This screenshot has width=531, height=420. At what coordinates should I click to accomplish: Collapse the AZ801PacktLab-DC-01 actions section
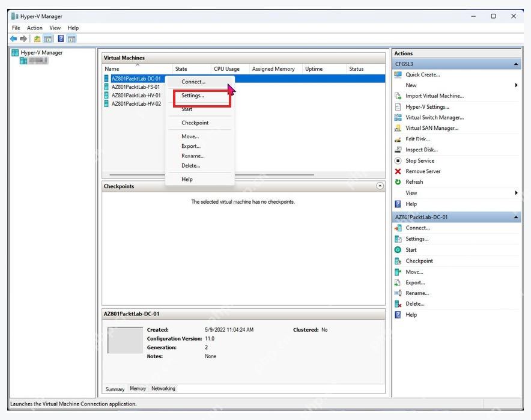(x=516, y=217)
